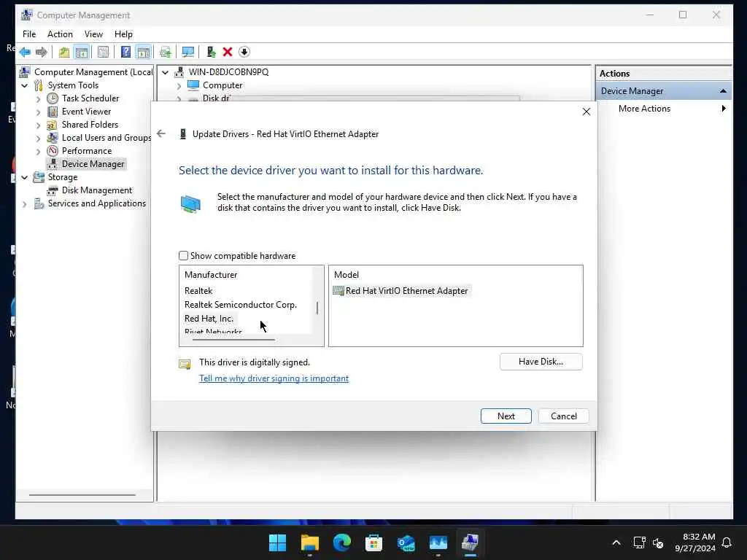Open the notification bell in system tray
Viewport: 747px width, 560px height.
tap(727, 542)
